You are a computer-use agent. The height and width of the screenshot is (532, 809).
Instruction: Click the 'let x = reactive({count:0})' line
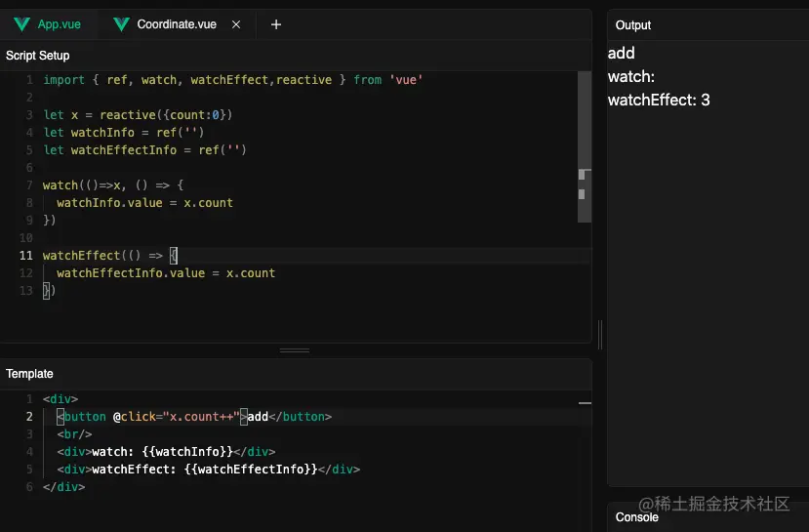coord(138,115)
